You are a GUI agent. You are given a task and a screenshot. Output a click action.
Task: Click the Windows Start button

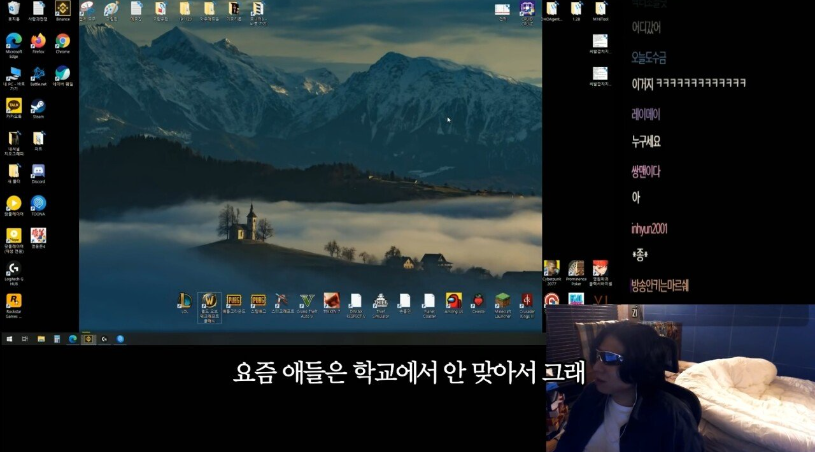(9, 339)
